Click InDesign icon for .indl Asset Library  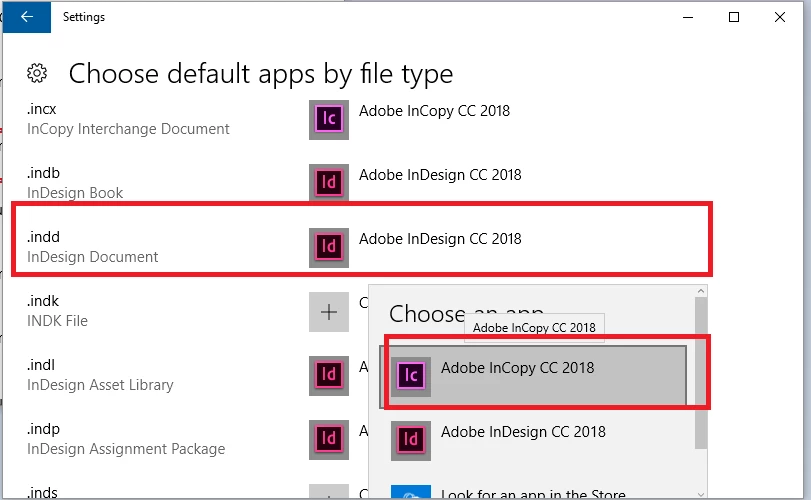(329, 376)
